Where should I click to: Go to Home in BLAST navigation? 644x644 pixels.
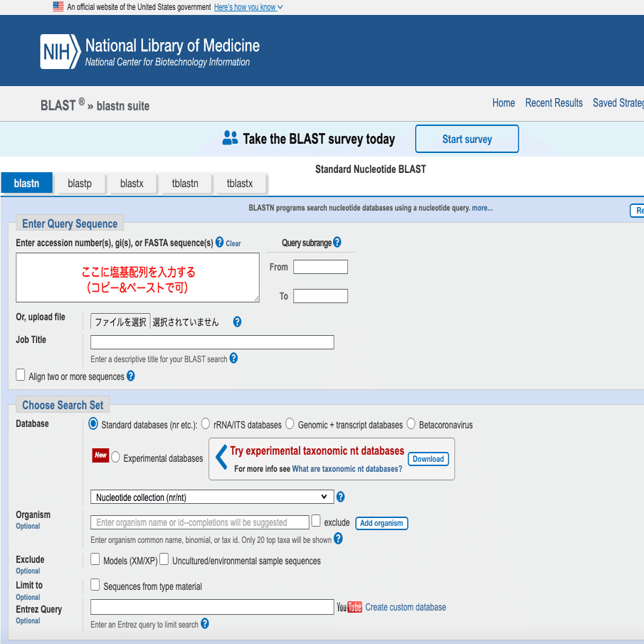[x=504, y=102]
